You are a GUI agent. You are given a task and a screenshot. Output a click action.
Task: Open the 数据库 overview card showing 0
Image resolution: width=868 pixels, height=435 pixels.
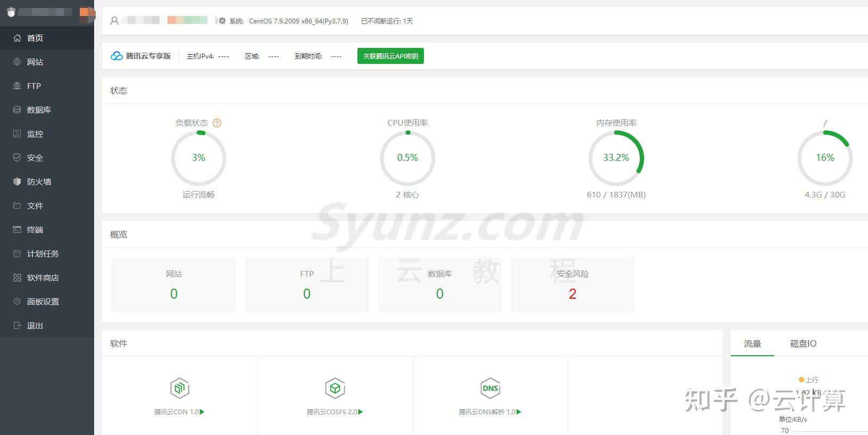click(440, 285)
